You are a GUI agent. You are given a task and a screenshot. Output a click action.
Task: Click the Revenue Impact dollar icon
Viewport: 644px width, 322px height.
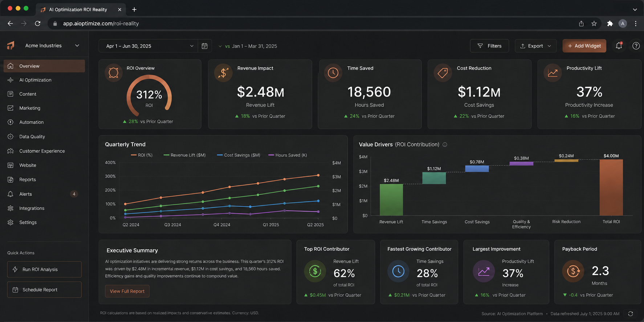click(223, 73)
